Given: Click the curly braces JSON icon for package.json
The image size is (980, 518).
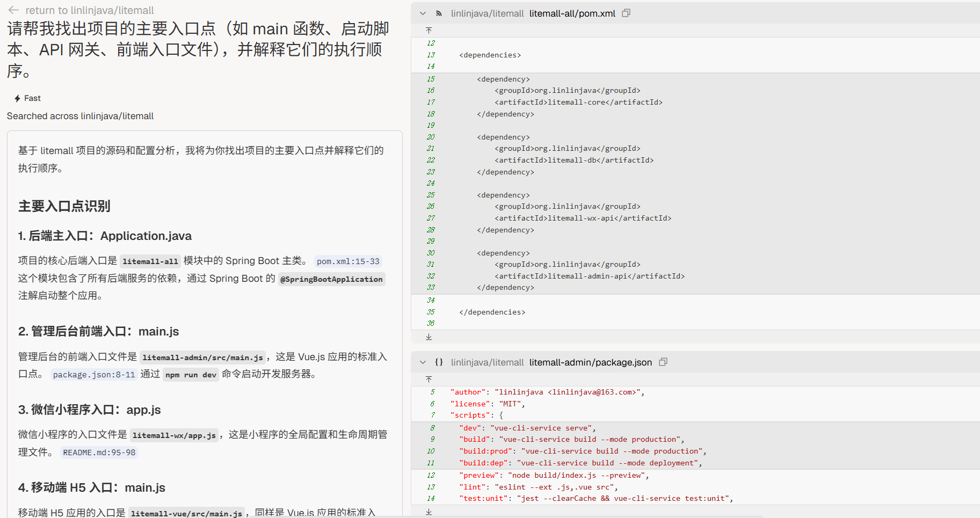Looking at the screenshot, I should tap(439, 362).
